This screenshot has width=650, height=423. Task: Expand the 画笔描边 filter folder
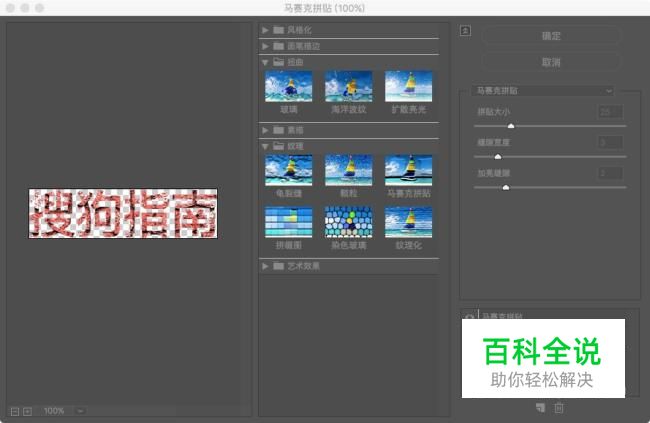pos(265,46)
